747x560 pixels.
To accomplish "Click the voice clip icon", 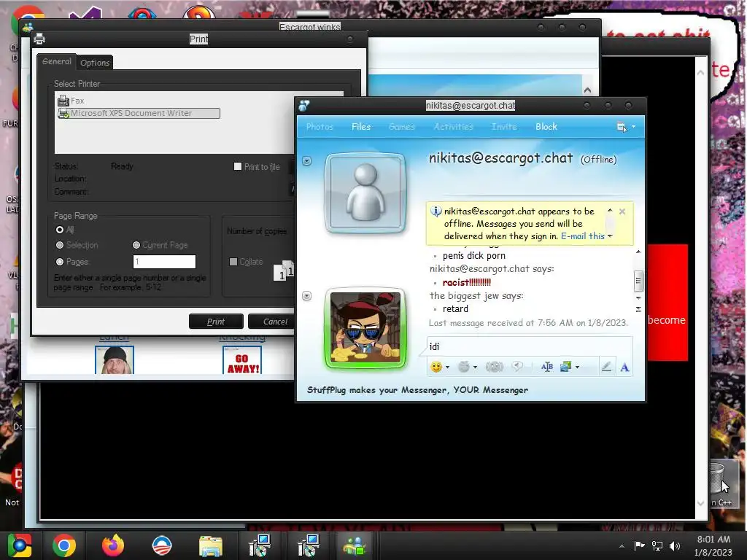I will (x=517, y=366).
